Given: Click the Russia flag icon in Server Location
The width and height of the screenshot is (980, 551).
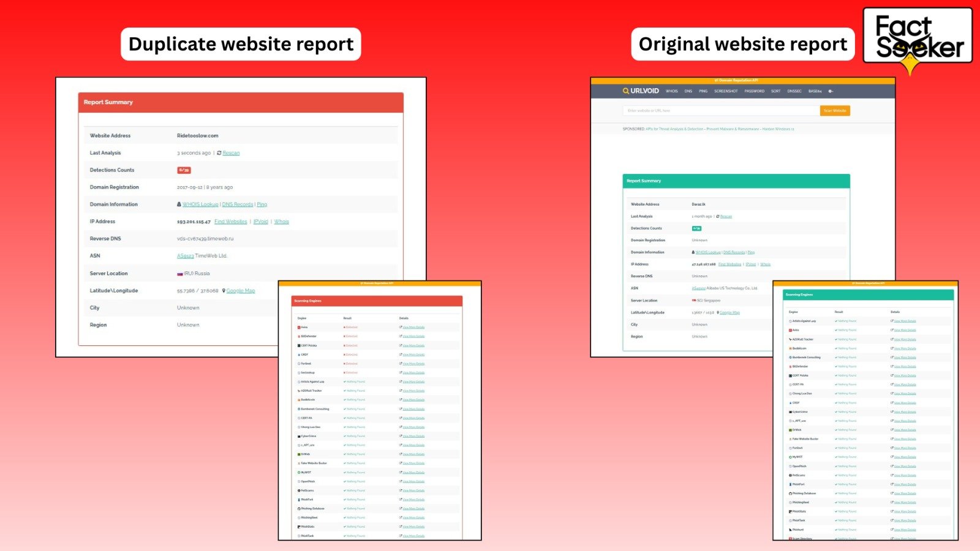Looking at the screenshot, I should [180, 274].
